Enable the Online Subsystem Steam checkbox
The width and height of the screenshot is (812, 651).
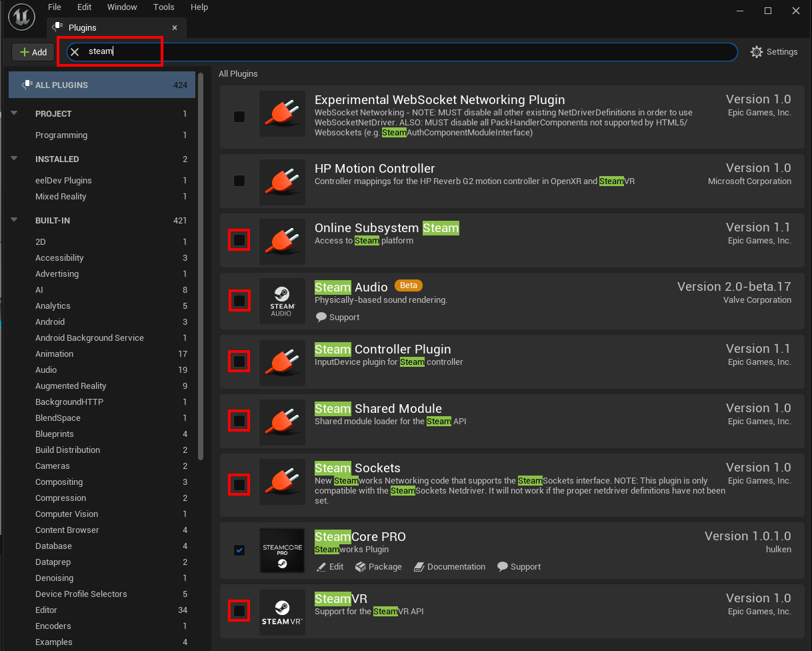(x=239, y=239)
